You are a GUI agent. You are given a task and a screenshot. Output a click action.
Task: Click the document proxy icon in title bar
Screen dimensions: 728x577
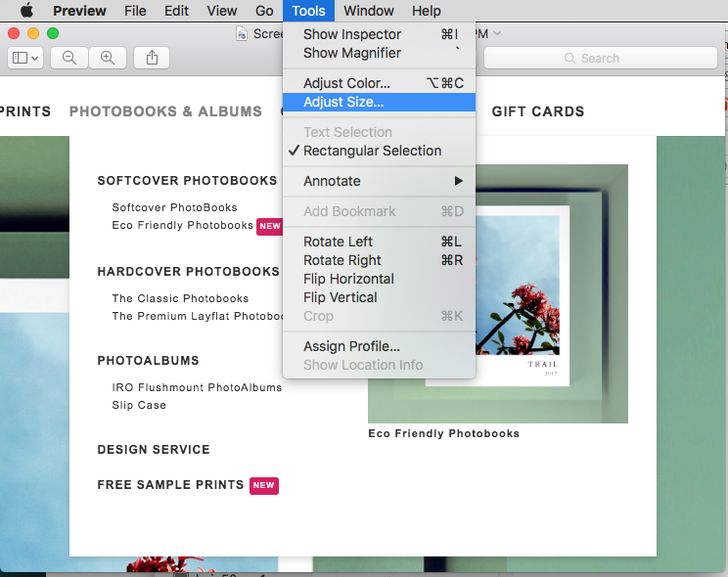[x=242, y=34]
